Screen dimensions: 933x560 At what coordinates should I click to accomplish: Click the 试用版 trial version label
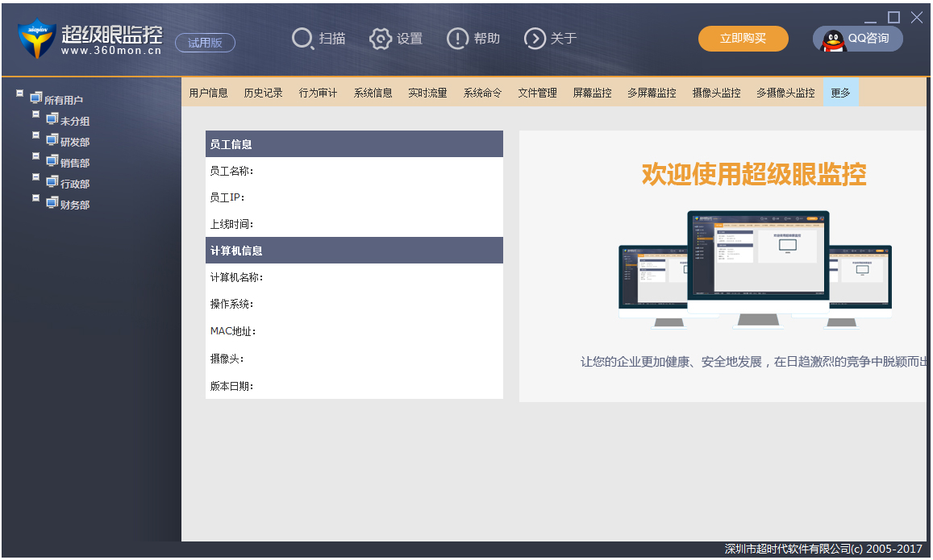(205, 44)
